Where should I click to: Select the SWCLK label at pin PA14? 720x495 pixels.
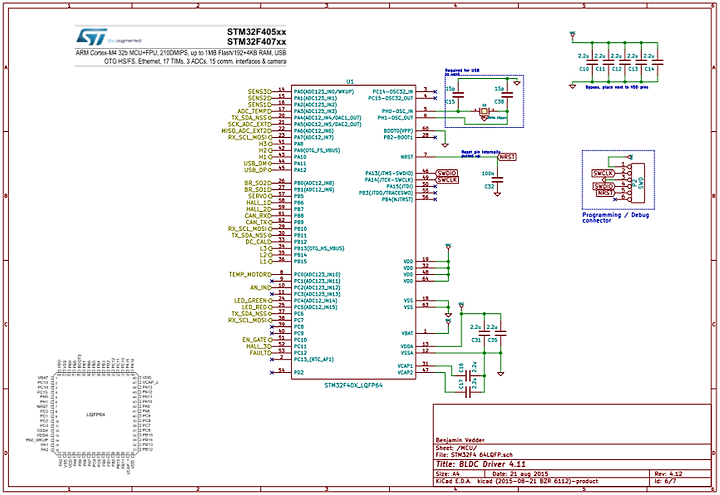(x=446, y=180)
